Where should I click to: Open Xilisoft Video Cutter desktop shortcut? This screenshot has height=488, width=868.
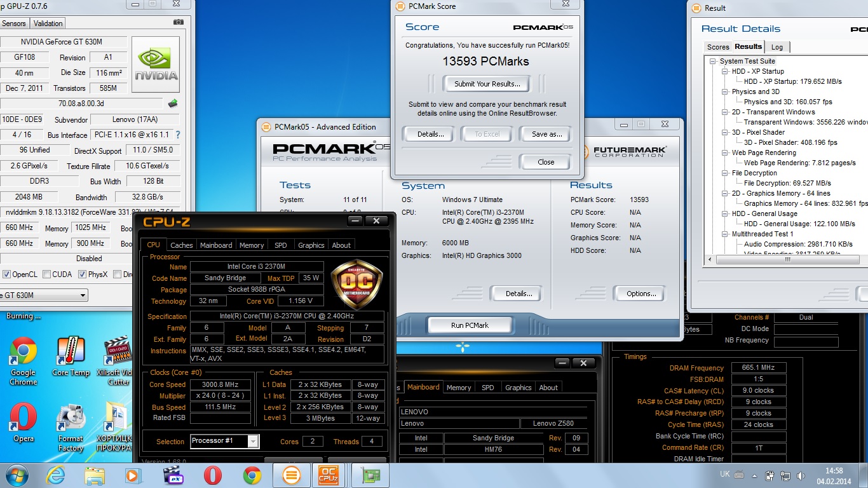click(x=118, y=361)
